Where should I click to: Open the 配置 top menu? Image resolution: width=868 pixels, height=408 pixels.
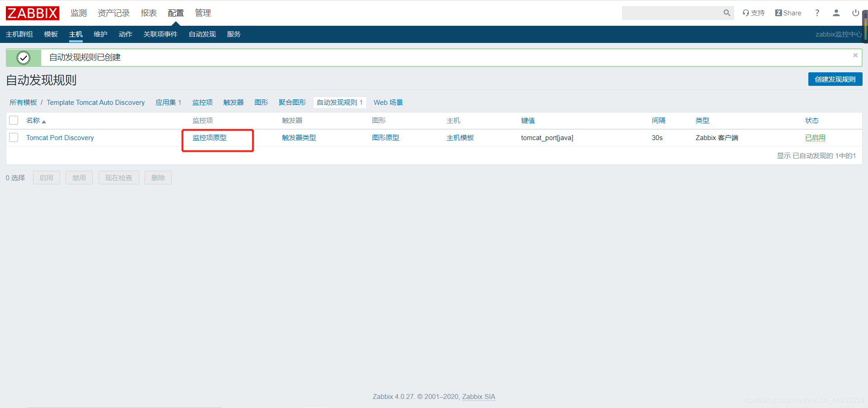pos(176,13)
